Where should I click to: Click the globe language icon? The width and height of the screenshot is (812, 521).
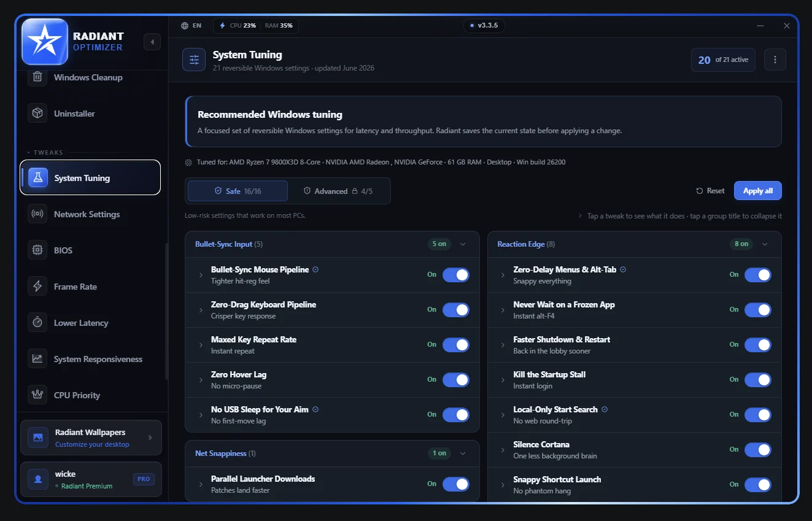tap(185, 26)
